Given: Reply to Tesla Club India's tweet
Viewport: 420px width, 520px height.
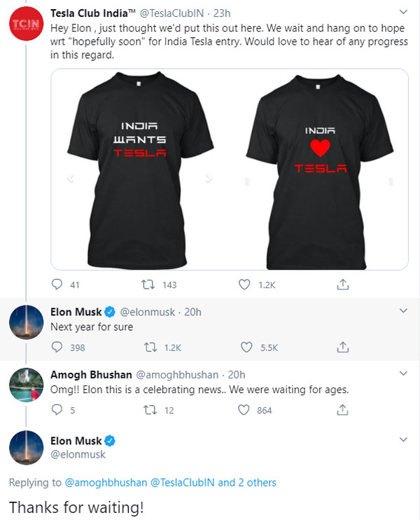Looking at the screenshot, I should pos(57,285).
